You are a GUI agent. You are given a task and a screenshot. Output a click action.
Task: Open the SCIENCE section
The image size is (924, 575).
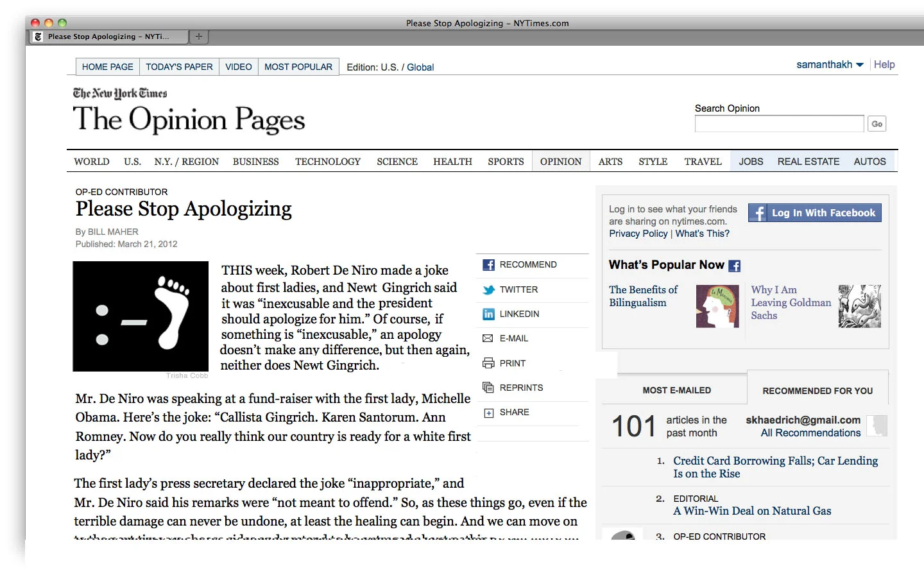[397, 162]
